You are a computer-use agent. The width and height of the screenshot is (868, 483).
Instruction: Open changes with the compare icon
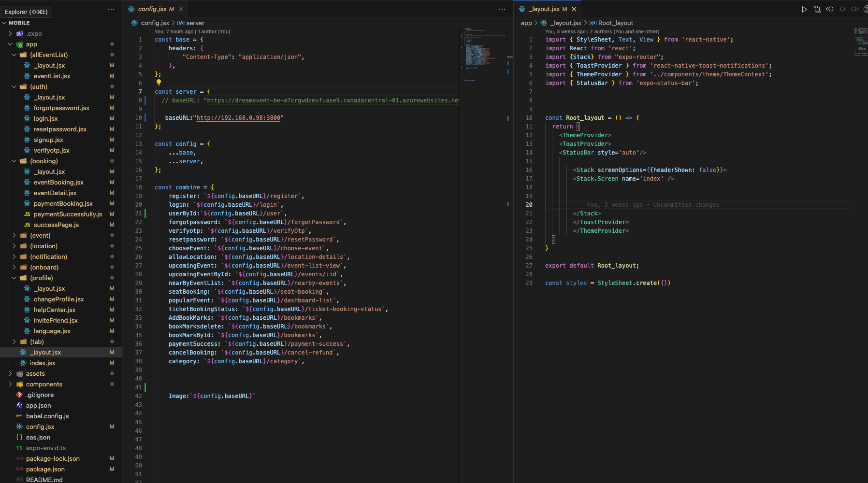[x=817, y=9]
